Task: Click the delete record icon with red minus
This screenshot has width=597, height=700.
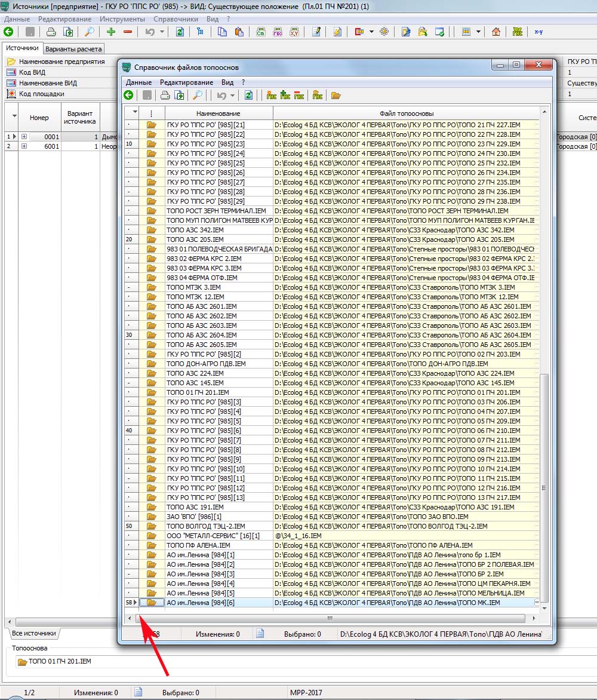Action: click(x=299, y=95)
